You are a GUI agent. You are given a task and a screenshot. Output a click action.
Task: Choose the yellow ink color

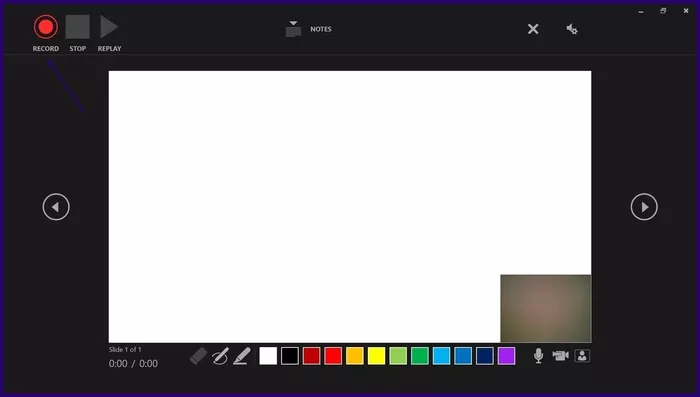[x=376, y=356]
